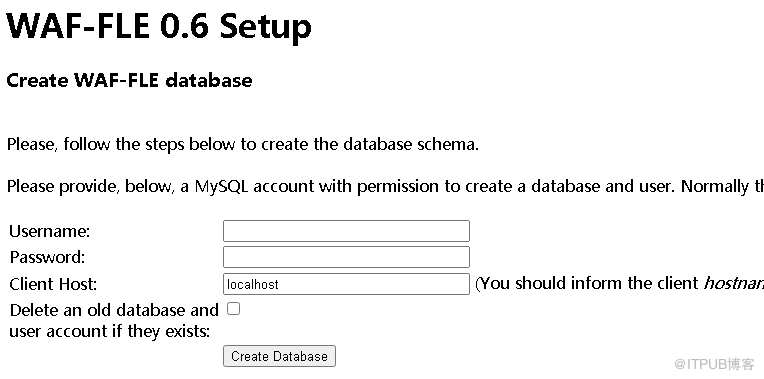Select the Client Host field containing localhost
764x379 pixels.
pyautogui.click(x=346, y=284)
